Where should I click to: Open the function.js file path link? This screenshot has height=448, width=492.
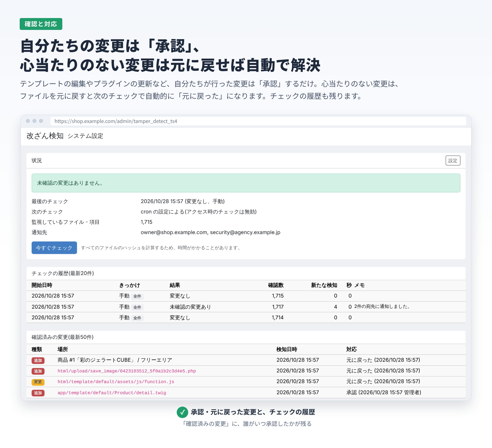pyautogui.click(x=116, y=382)
